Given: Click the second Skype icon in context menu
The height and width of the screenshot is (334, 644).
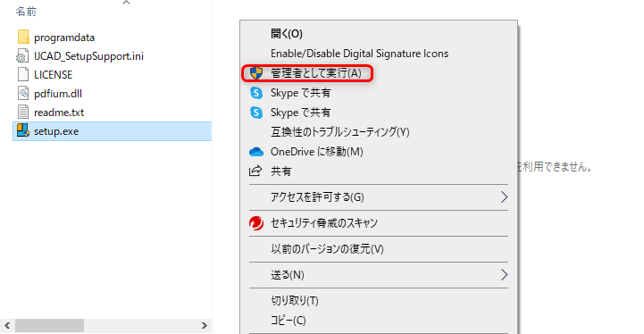Looking at the screenshot, I should [x=256, y=113].
